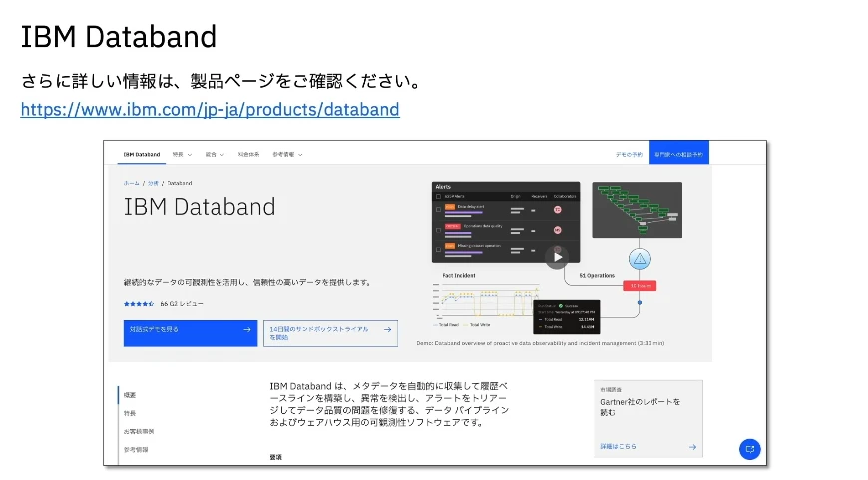Open the 料金体系 menu item
The image size is (868, 480).
coord(248,155)
